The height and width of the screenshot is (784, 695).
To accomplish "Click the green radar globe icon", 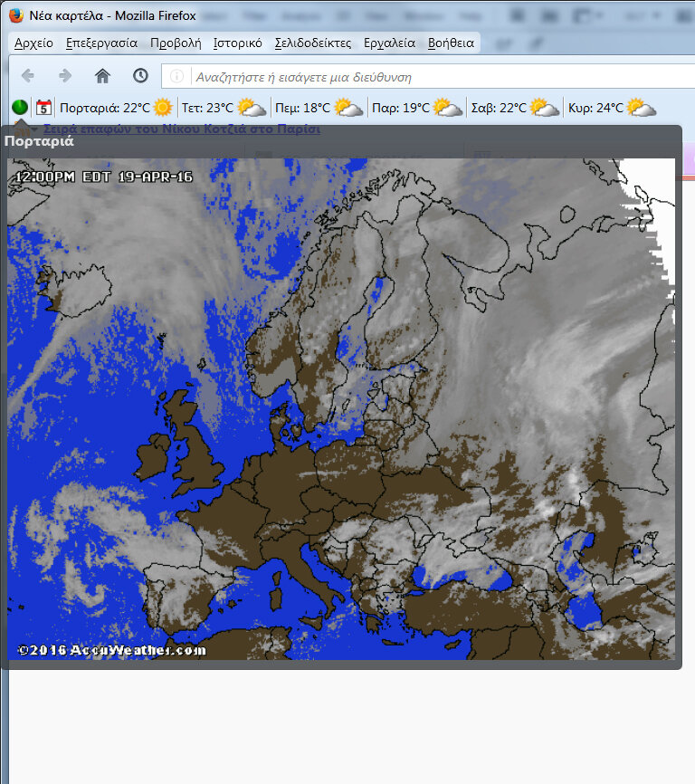I will (x=20, y=108).
